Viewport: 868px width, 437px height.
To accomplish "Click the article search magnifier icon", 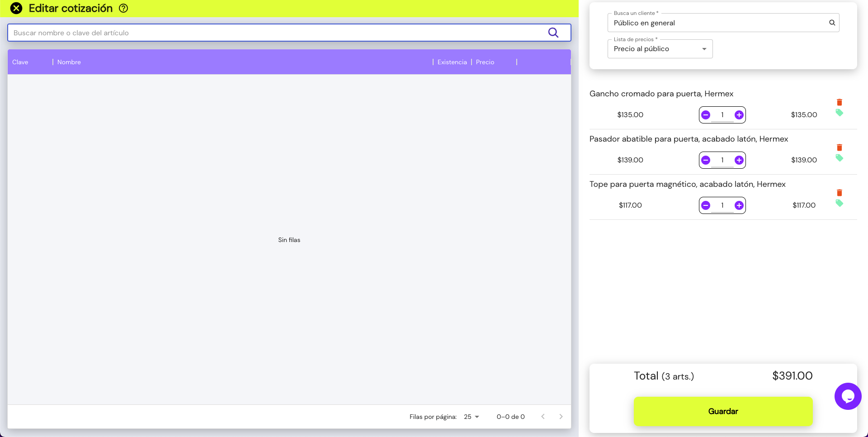I will pyautogui.click(x=553, y=33).
